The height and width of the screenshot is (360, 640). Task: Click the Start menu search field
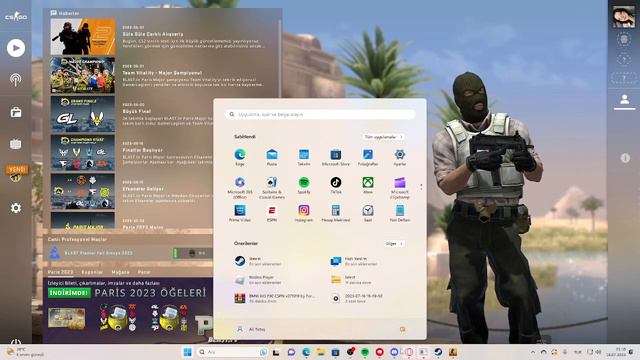320,115
